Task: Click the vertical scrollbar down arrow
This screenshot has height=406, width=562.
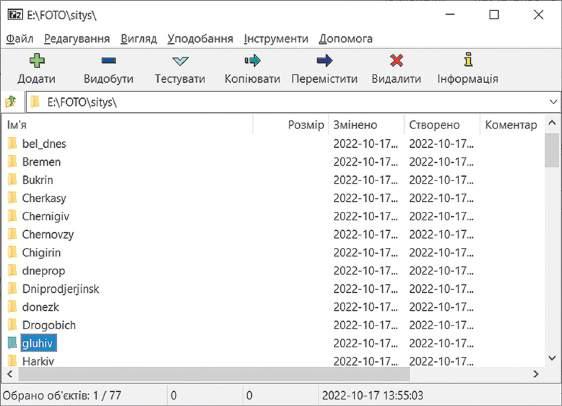Action: click(552, 358)
